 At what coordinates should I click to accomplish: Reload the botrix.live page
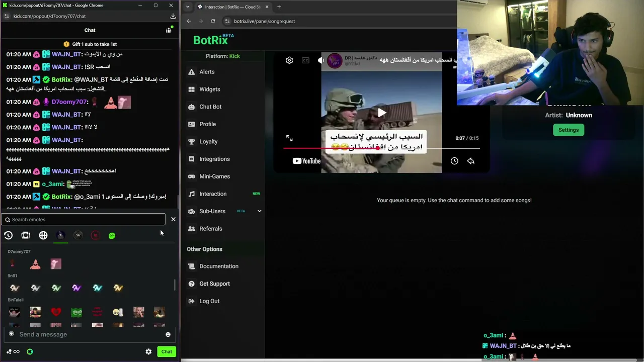tap(213, 21)
